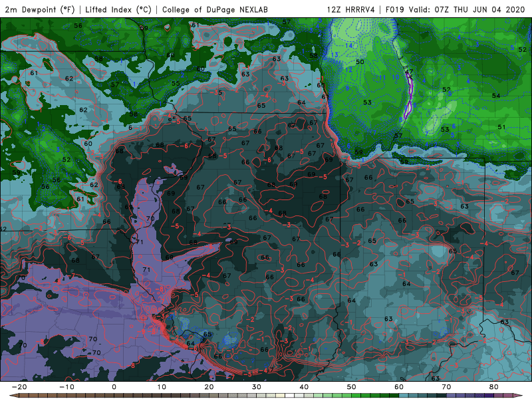Click the "07Z THU JUN 04 2020" valid time
The height and width of the screenshot is (399, 532).
[479, 9]
